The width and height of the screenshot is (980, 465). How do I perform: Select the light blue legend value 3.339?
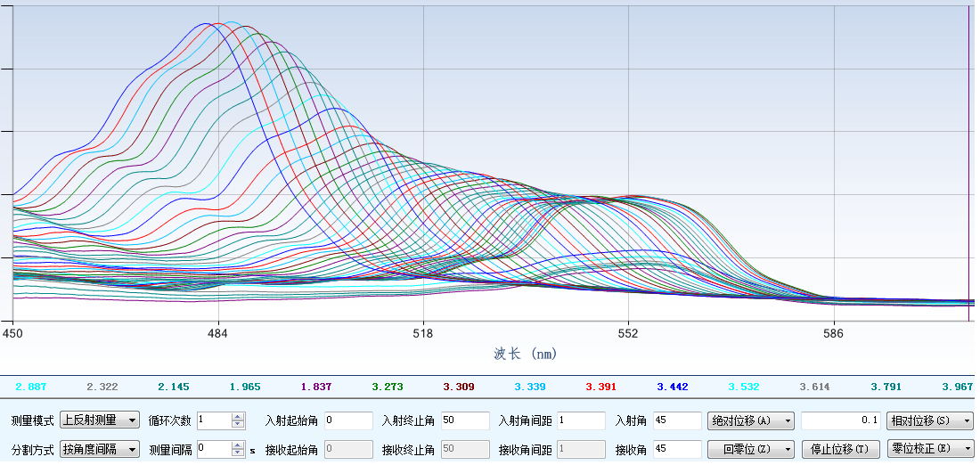click(x=529, y=387)
